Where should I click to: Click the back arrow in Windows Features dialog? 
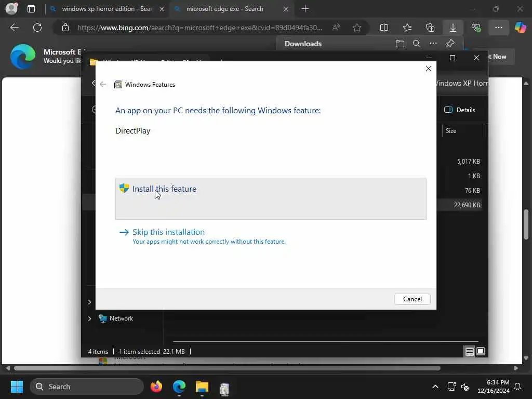click(x=103, y=84)
